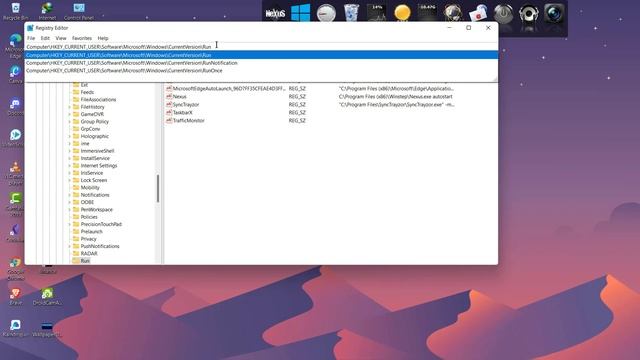The height and width of the screenshot is (360, 640).
Task: Expand the FileHistory key
Action: pos(69,107)
